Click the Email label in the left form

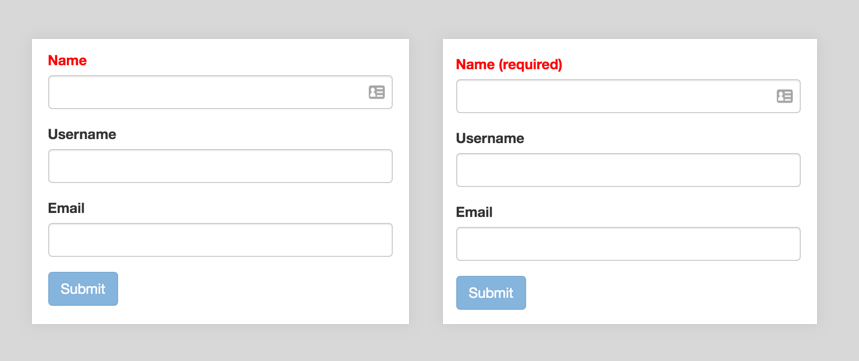pos(66,208)
